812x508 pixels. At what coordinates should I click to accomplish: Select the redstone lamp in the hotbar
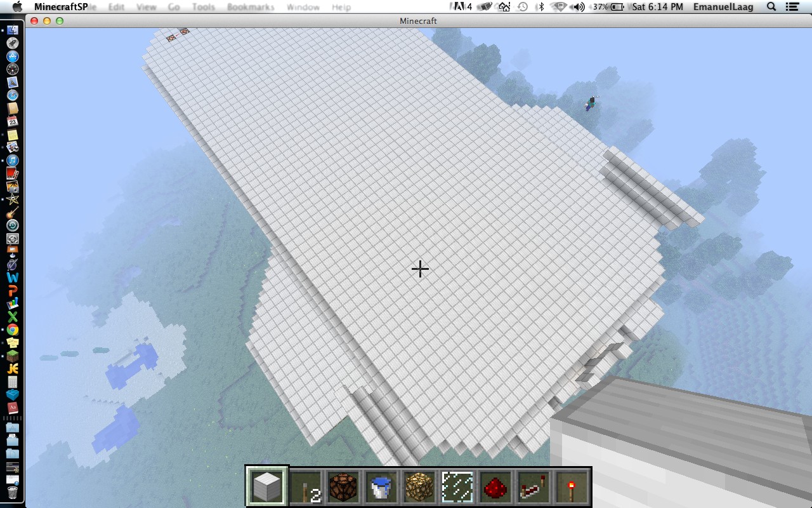343,485
